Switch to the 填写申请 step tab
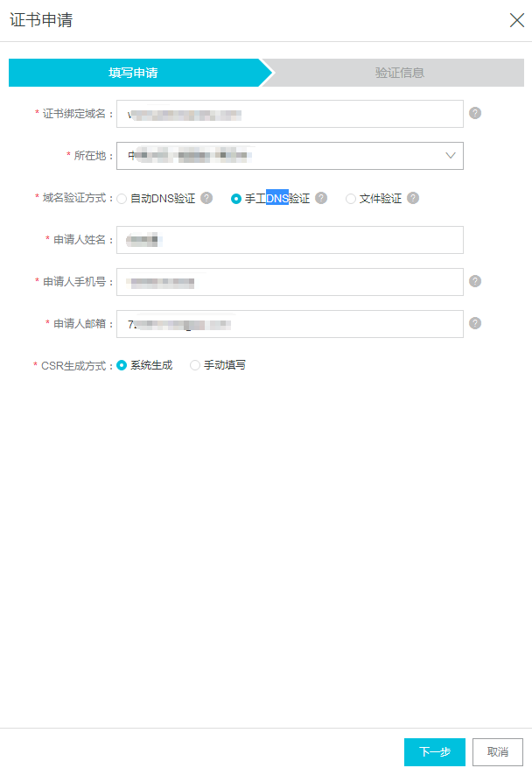 [133, 73]
